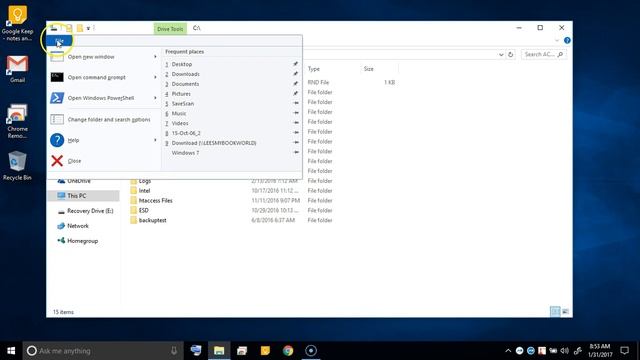Expand the Help submenu arrow

tap(155, 140)
